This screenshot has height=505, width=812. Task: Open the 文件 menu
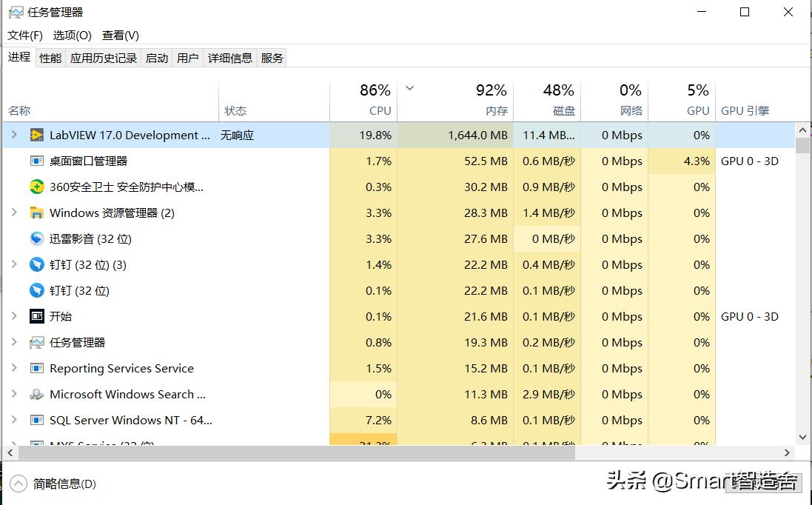point(25,35)
